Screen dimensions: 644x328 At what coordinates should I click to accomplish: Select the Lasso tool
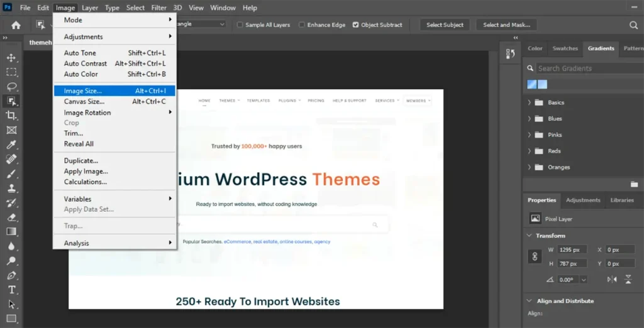[11, 87]
